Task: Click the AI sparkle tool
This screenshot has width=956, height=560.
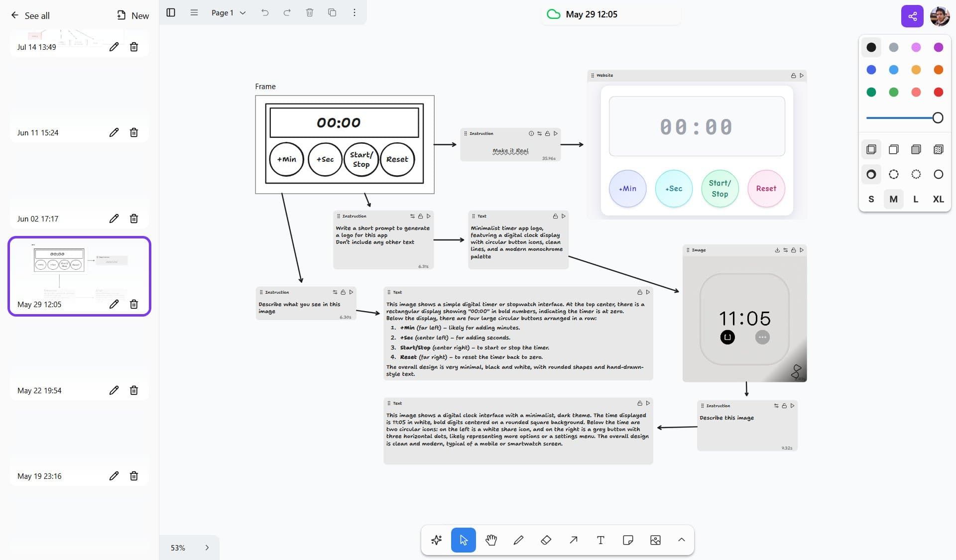Action: tap(436, 540)
